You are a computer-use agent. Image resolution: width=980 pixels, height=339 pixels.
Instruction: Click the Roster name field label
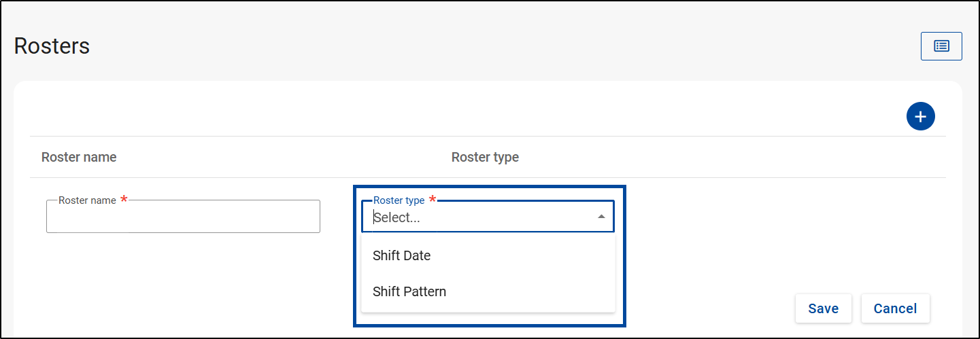click(x=87, y=200)
